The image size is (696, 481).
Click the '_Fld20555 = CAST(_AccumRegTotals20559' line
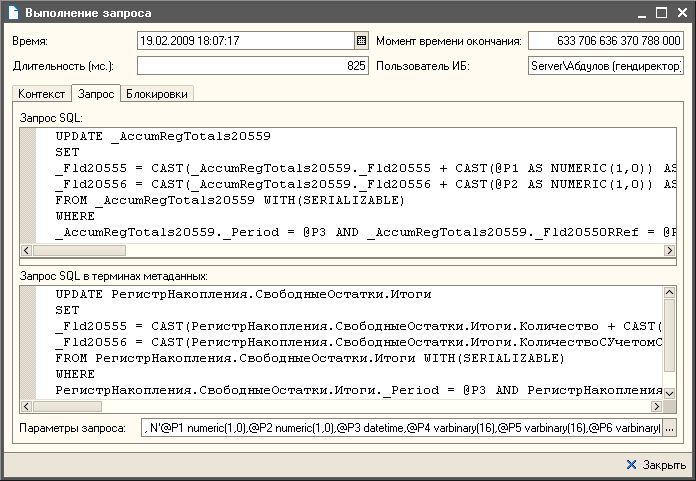click(x=365, y=168)
